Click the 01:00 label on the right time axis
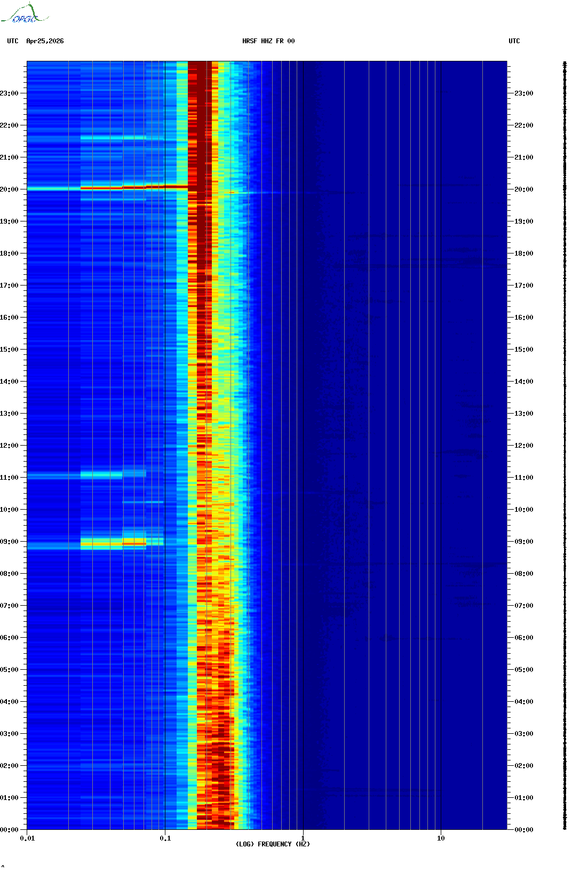 [524, 798]
